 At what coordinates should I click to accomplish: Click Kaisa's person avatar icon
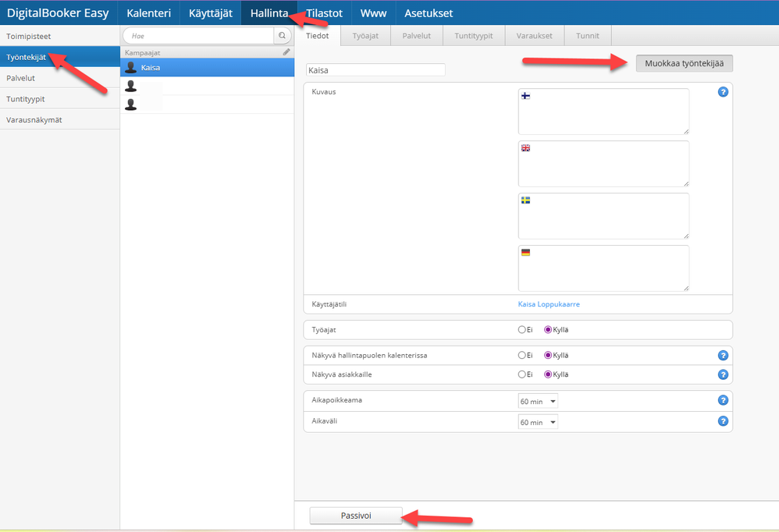130,68
